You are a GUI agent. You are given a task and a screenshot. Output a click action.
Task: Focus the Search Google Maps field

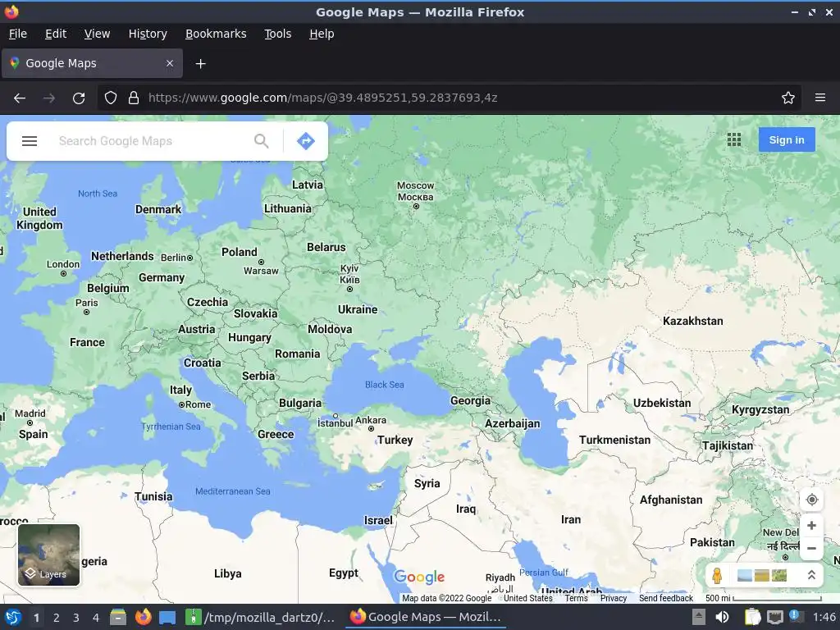pyautogui.click(x=153, y=141)
